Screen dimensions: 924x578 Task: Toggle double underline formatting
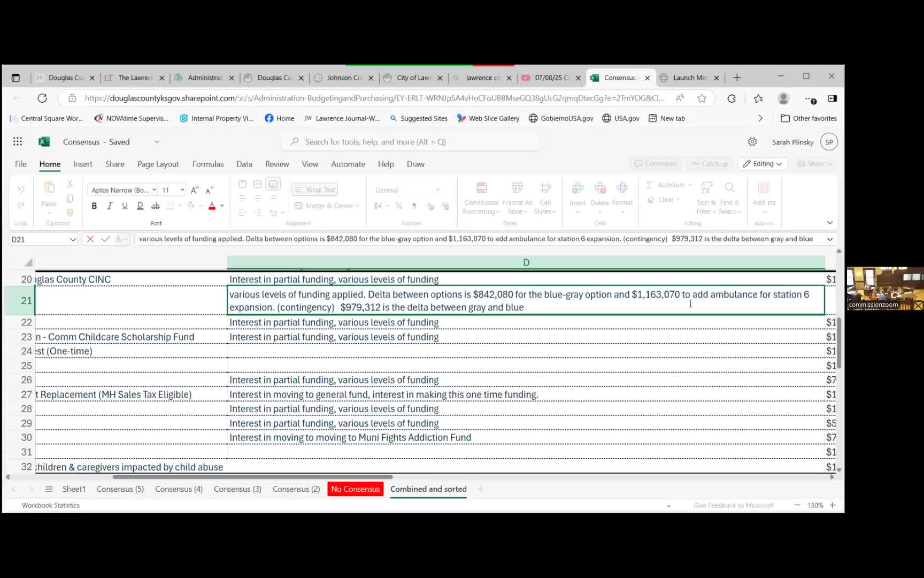click(x=140, y=206)
